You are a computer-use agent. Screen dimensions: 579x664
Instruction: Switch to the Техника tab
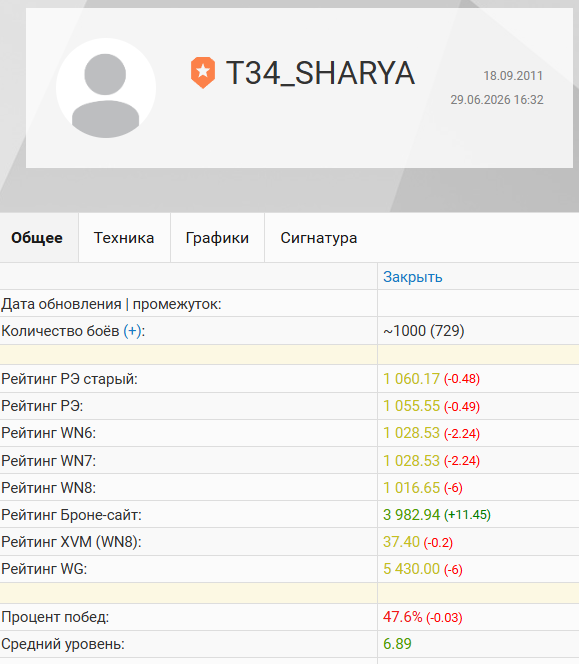click(x=124, y=238)
